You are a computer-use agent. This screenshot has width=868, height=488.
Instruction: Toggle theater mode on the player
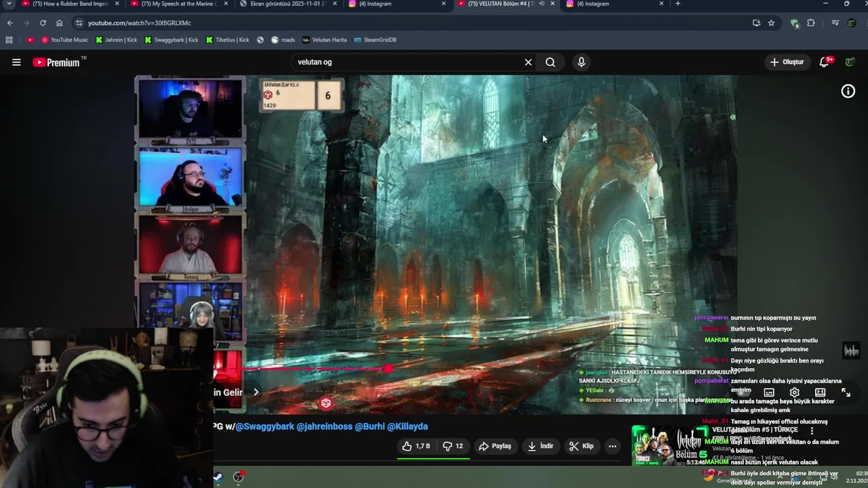click(820, 392)
